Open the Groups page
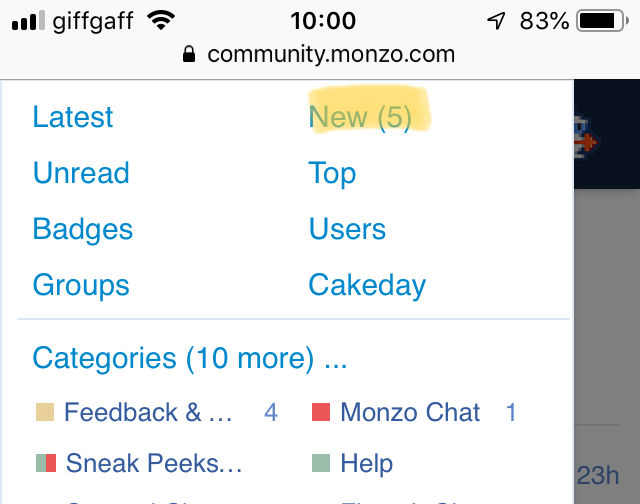The image size is (640, 504). pos(81,285)
